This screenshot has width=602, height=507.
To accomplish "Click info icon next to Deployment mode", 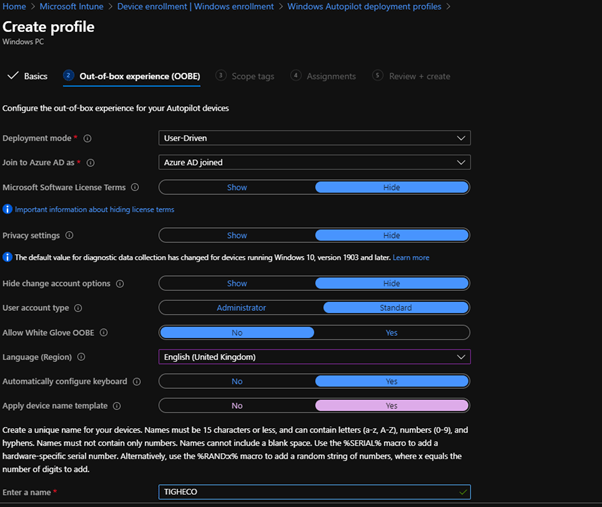I will pos(88,138).
